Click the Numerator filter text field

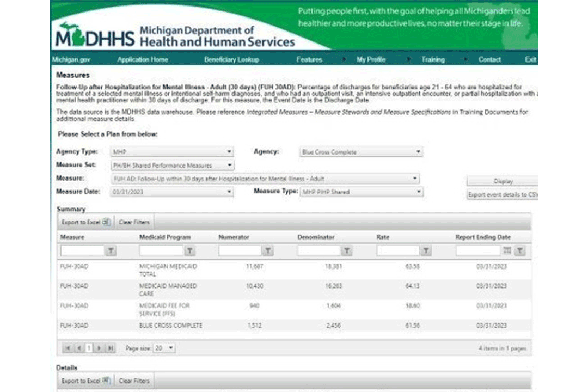pyautogui.click(x=240, y=251)
